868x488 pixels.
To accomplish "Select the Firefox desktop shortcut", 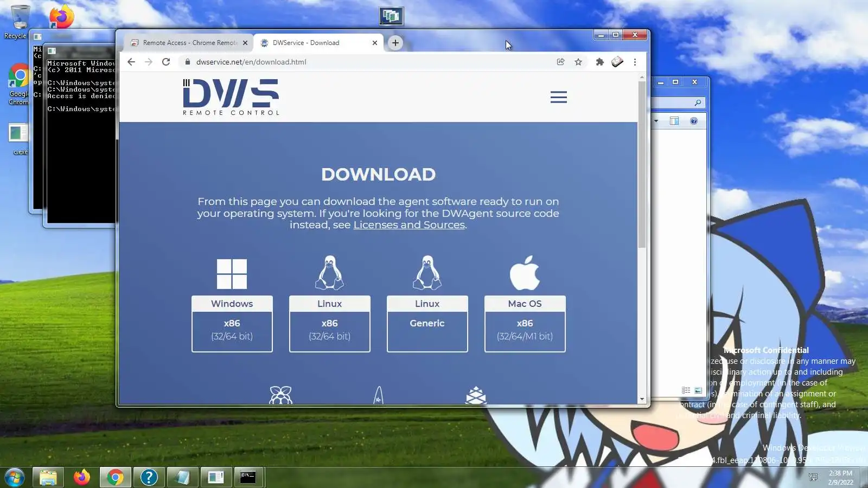I will point(61,17).
